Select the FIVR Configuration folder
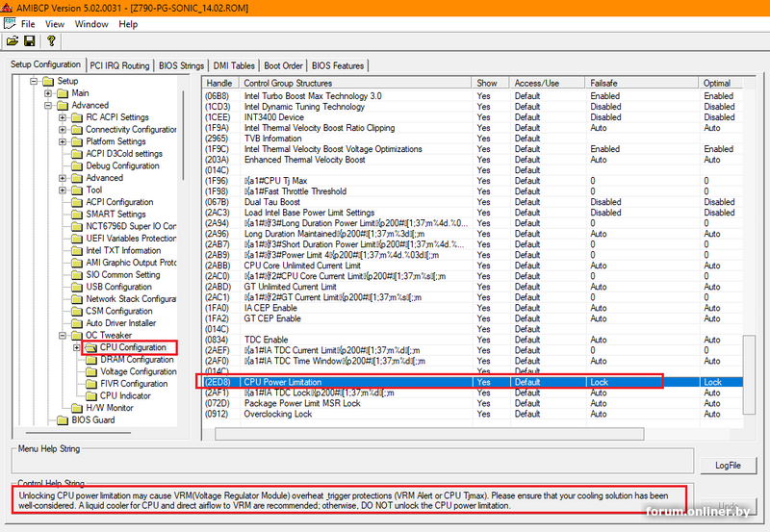The image size is (770, 532). pyautogui.click(x=135, y=384)
